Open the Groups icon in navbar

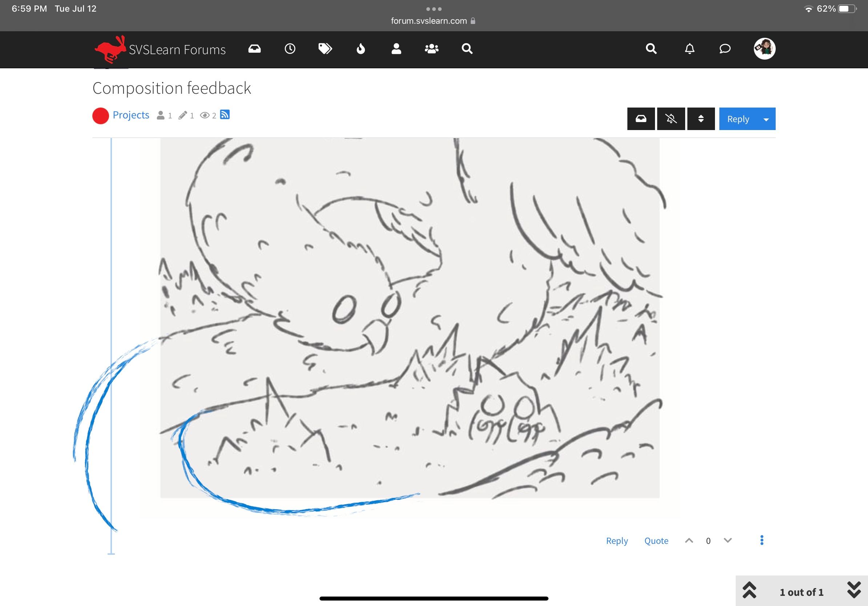coord(431,49)
